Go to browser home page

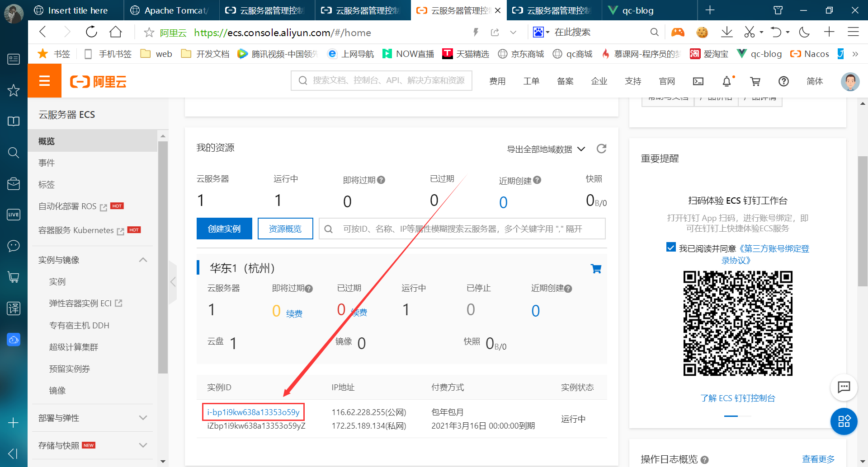[116, 32]
